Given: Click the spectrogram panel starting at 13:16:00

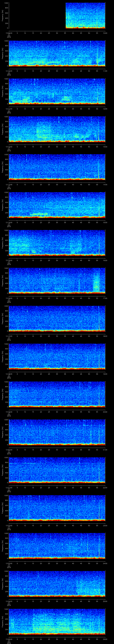Looking at the screenshot, I should [x=57, y=281].
